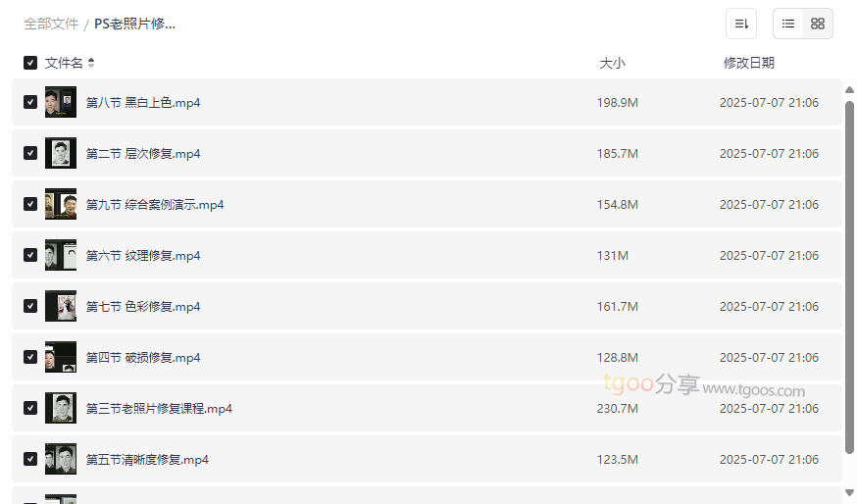Go to 全部文件 breadcrumb

(x=51, y=24)
